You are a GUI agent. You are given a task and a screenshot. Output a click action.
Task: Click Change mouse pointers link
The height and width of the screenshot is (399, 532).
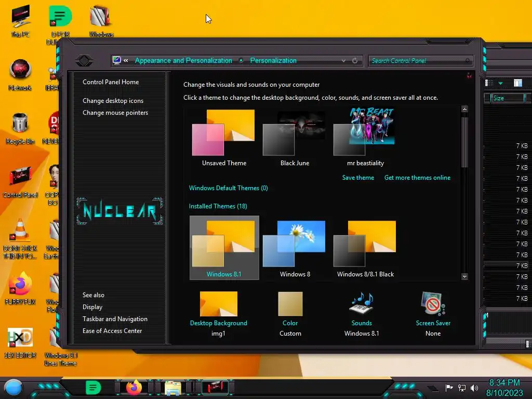(x=115, y=113)
